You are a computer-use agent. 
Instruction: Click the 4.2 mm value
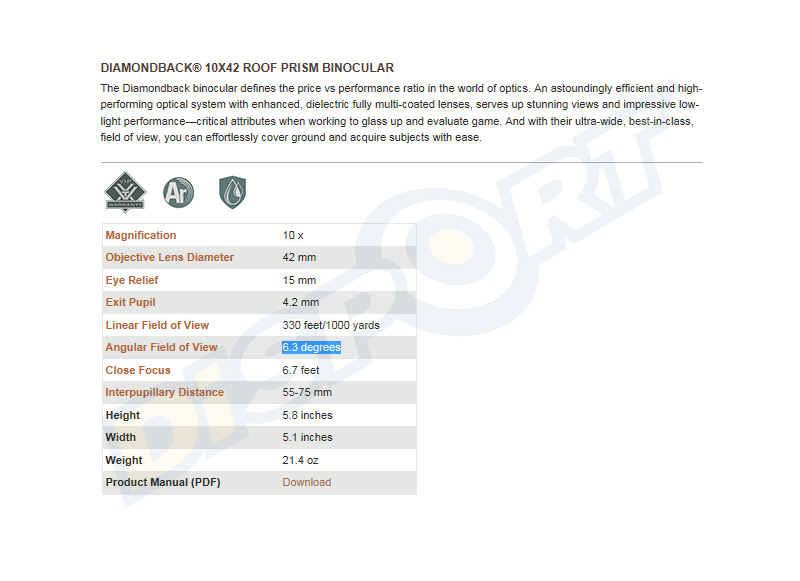(x=301, y=302)
